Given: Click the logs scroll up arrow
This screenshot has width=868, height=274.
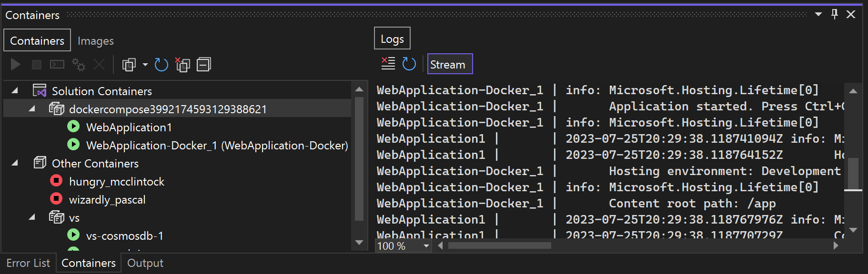Looking at the screenshot, I should 853,90.
